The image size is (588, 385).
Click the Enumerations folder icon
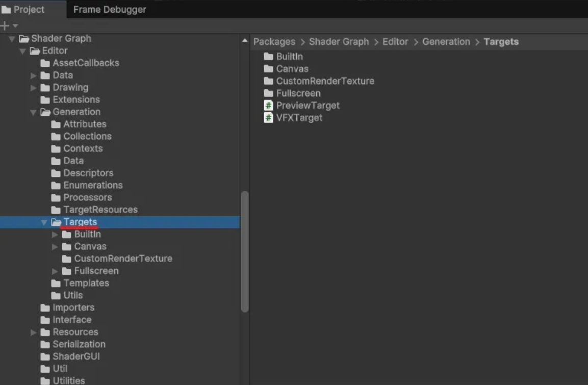(x=56, y=186)
